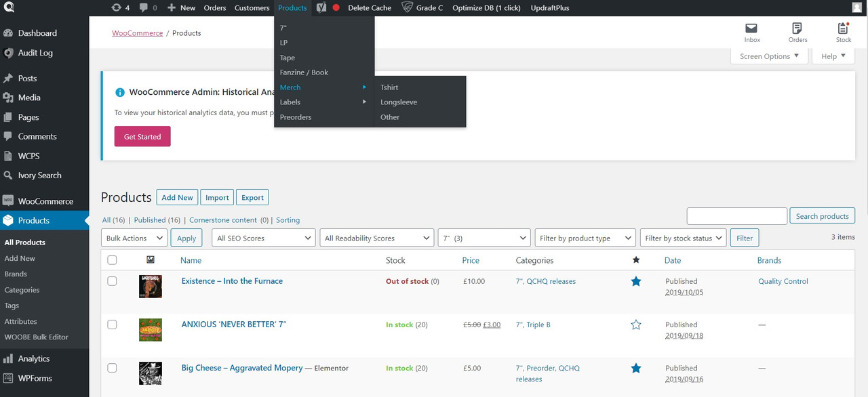Screen dimensions: 868x397
Task: Open Filter by product type dropdown
Action: coord(585,238)
